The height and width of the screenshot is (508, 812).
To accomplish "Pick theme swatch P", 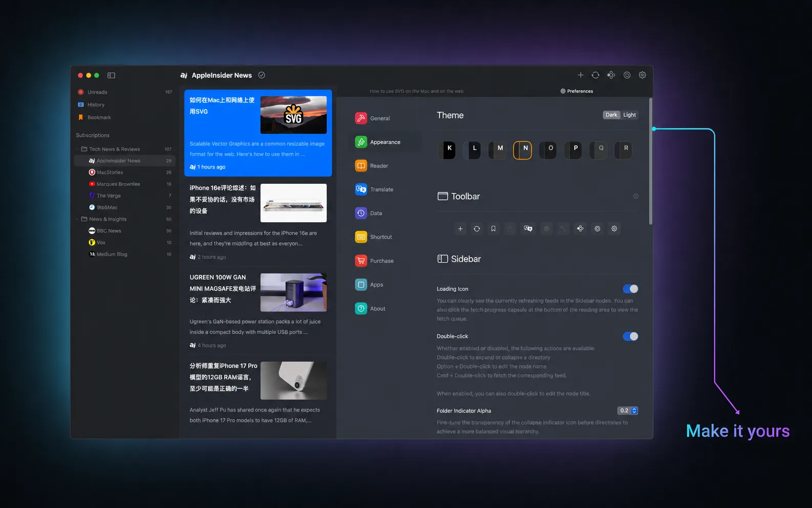I will tap(573, 150).
